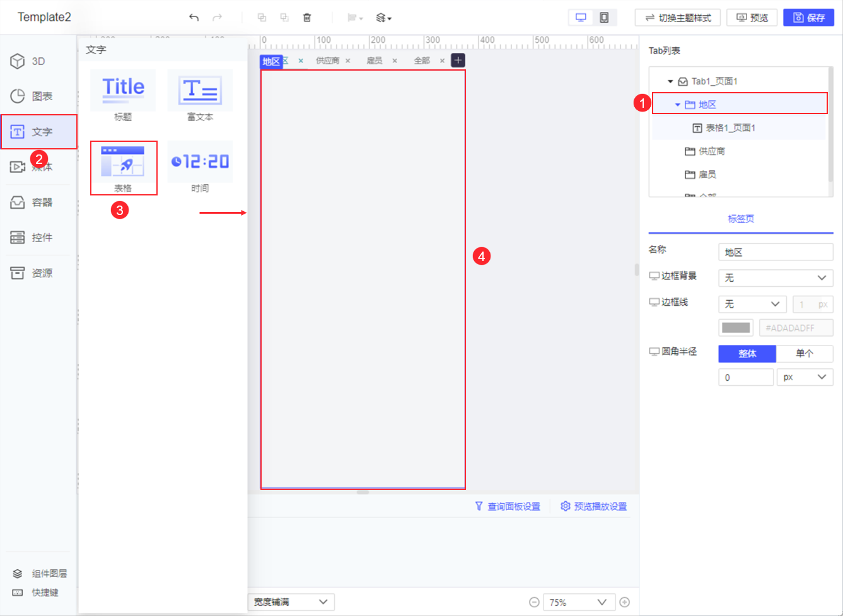This screenshot has height=616, width=843.
Task: Select 整体 corner radius mode
Action: pos(747,353)
